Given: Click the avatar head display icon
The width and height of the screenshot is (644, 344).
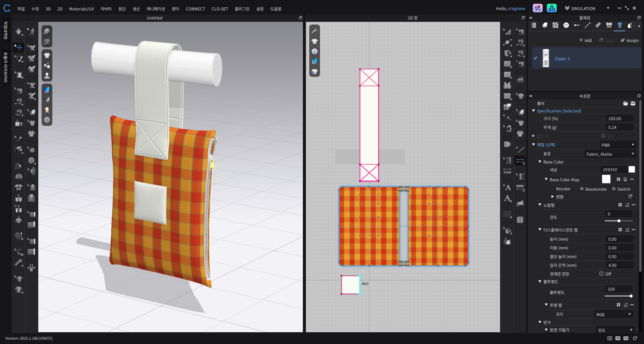Looking at the screenshot, I should tap(47, 110).
